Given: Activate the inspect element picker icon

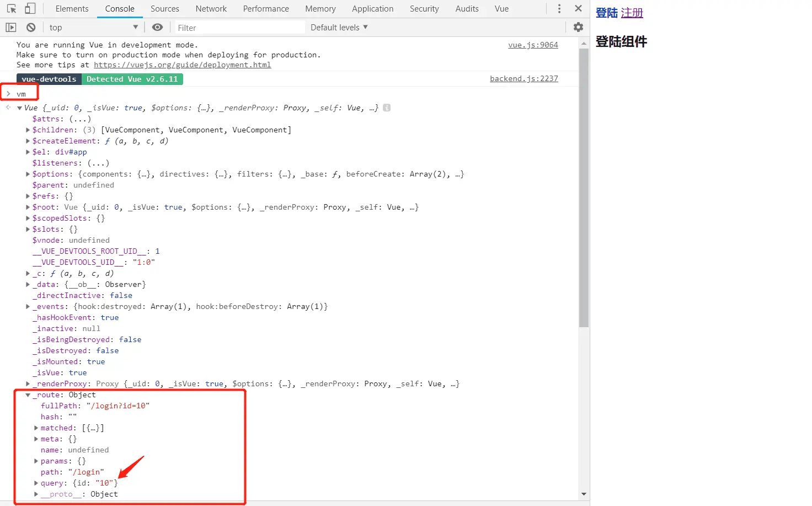Looking at the screenshot, I should (x=12, y=9).
